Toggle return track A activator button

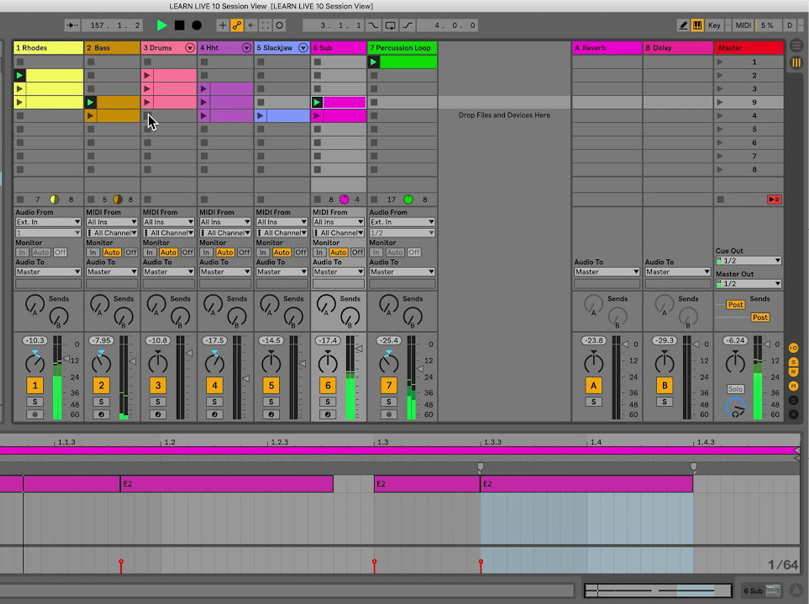(593, 385)
